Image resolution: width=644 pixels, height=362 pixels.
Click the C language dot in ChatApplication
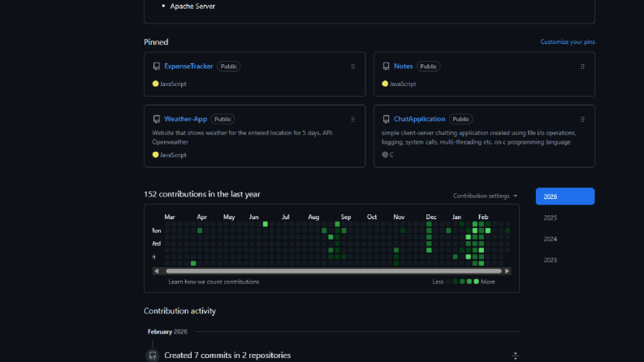click(385, 155)
